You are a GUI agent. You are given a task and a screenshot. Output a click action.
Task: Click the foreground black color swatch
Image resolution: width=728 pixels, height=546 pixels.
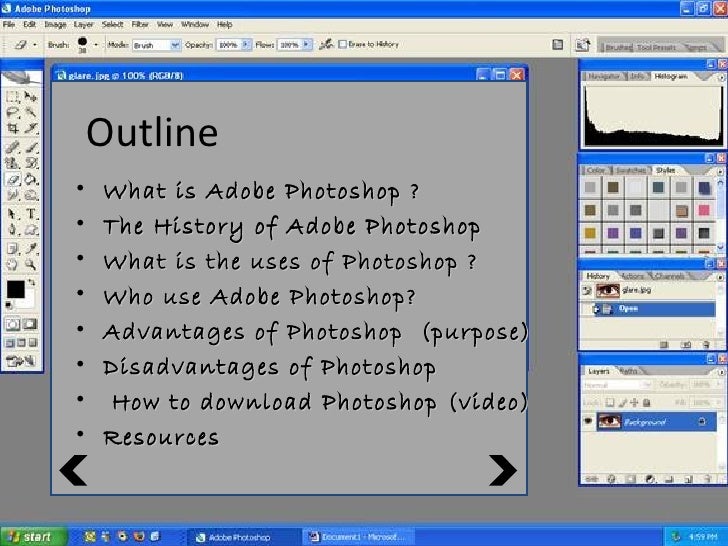click(x=15, y=289)
